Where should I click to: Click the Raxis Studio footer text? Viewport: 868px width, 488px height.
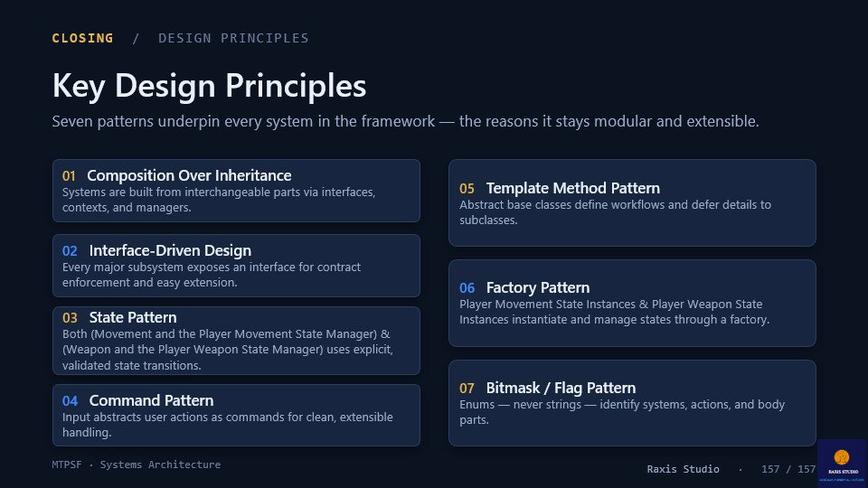(684, 469)
